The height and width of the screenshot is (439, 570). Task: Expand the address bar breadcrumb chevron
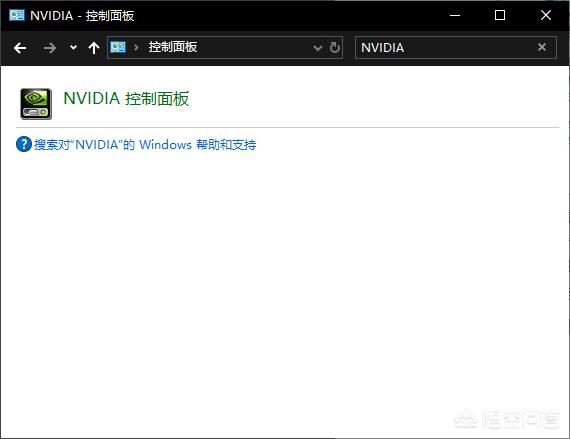(x=137, y=47)
